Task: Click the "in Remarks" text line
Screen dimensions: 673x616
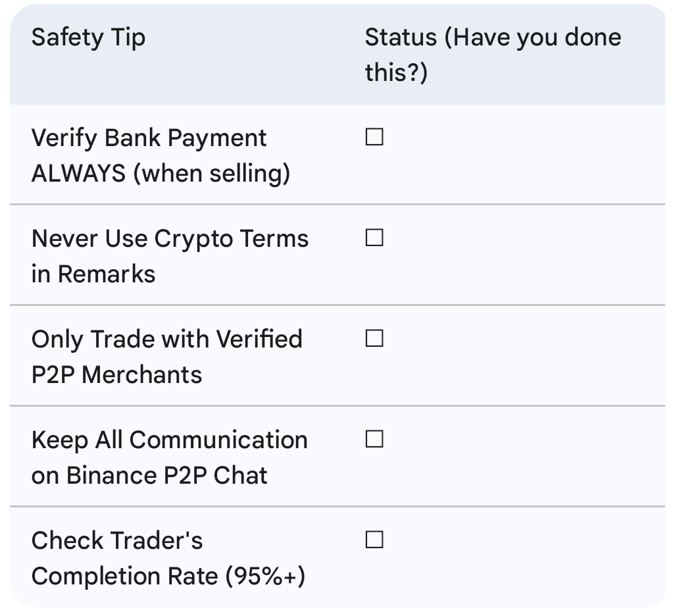Action: [x=93, y=274]
